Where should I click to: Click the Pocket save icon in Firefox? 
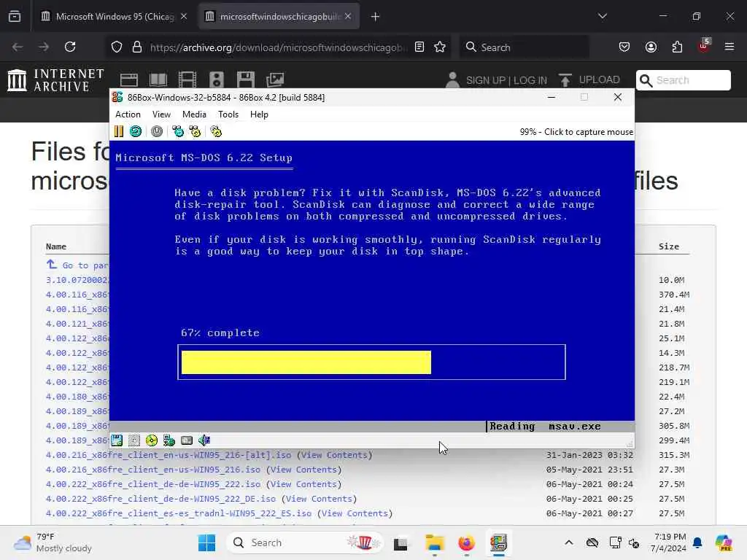[x=624, y=47]
